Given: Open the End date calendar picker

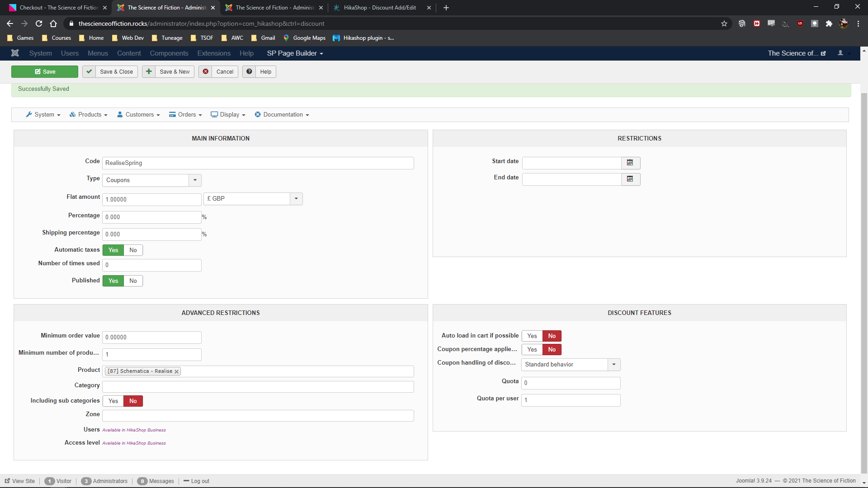Looking at the screenshot, I should 630,179.
